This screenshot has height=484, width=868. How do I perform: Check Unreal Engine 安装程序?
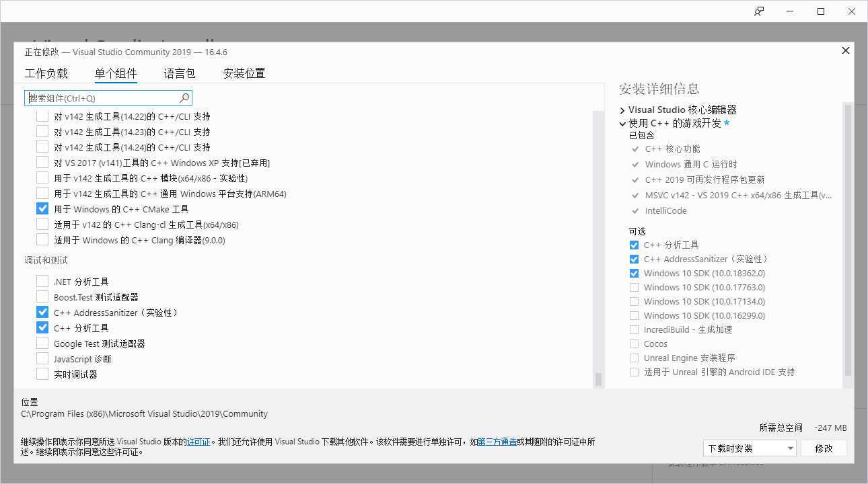pos(634,358)
